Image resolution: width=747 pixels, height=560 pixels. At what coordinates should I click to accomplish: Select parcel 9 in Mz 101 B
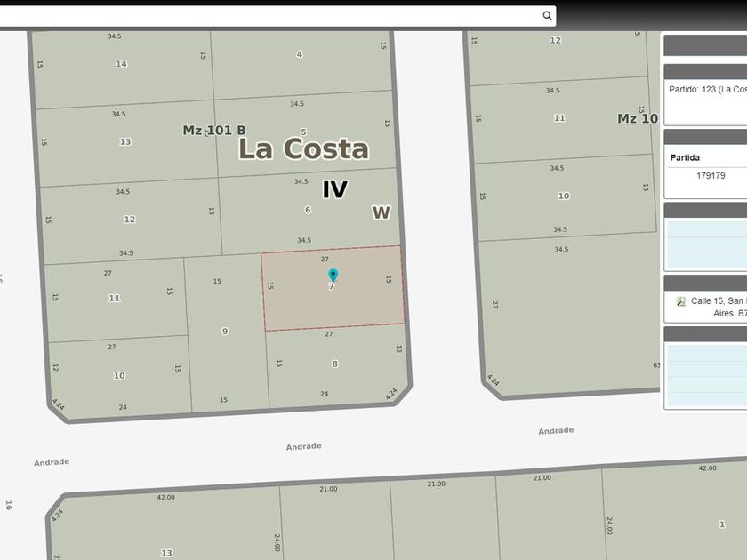tap(225, 331)
